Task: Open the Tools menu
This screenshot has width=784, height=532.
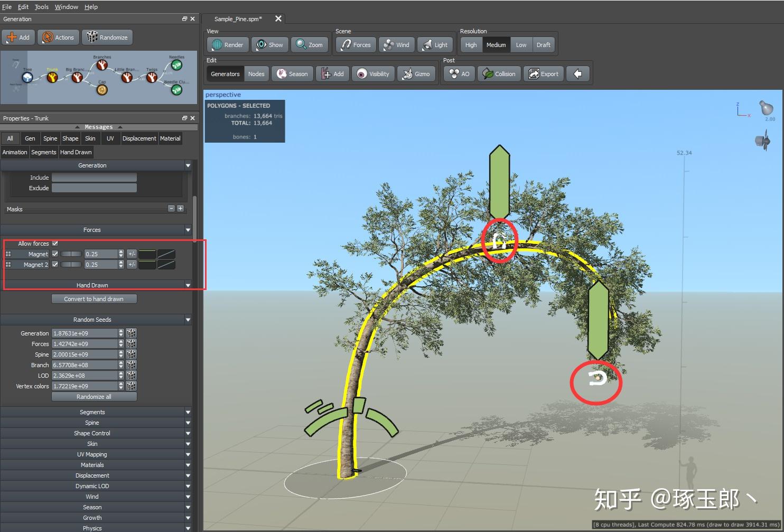Action: click(41, 6)
